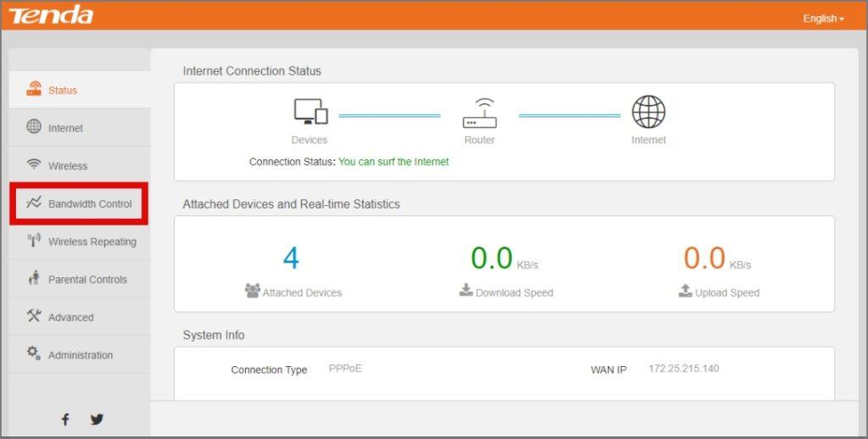Image resolution: width=868 pixels, height=439 pixels.
Task: Click the Internet globe icon in sidebar
Action: (x=34, y=127)
